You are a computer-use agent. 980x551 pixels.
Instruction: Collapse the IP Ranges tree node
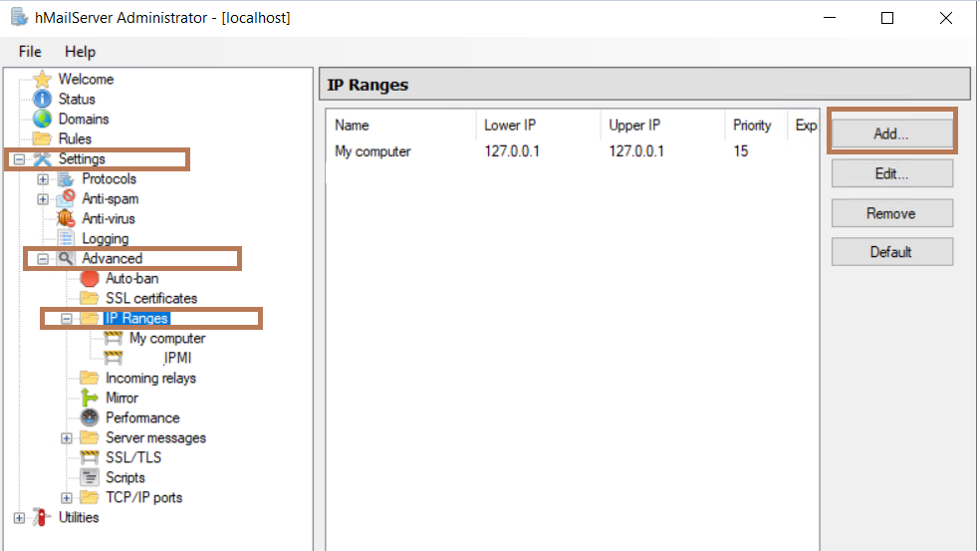(67, 319)
